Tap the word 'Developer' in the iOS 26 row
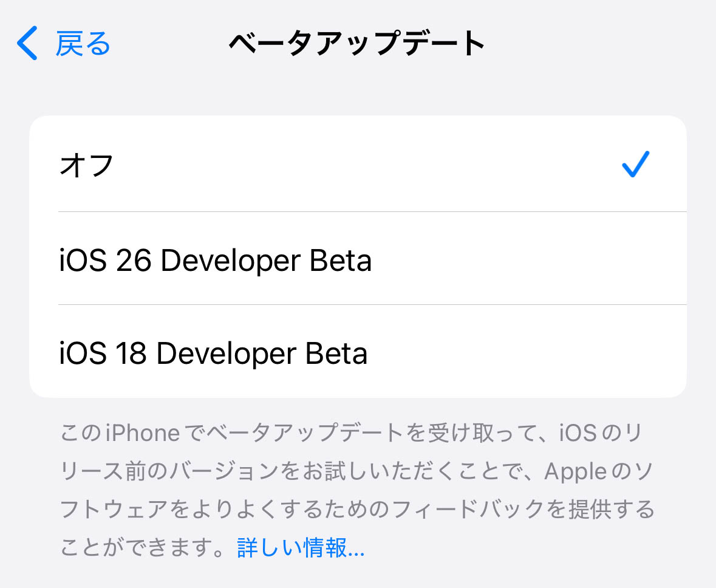The width and height of the screenshot is (716, 588). (x=230, y=261)
